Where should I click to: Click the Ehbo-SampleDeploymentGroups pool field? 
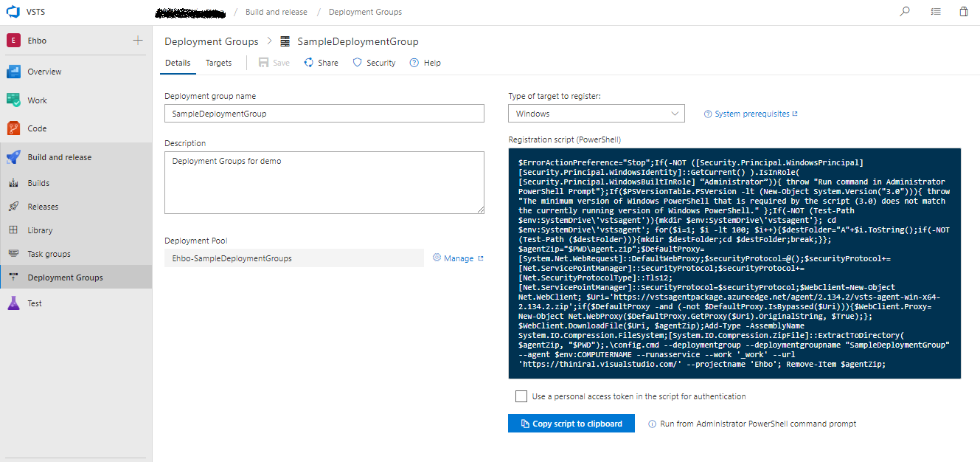pyautogui.click(x=294, y=258)
